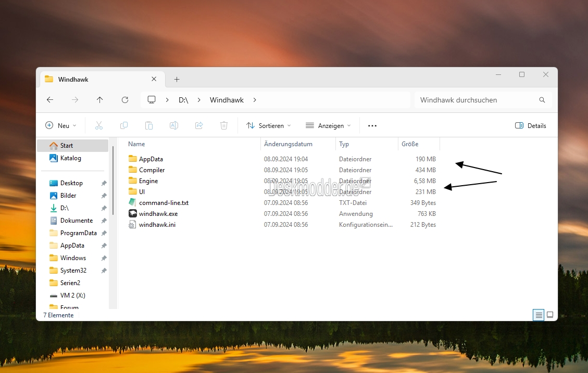Select the Engine folder
This screenshot has width=588, height=373.
coord(148,181)
